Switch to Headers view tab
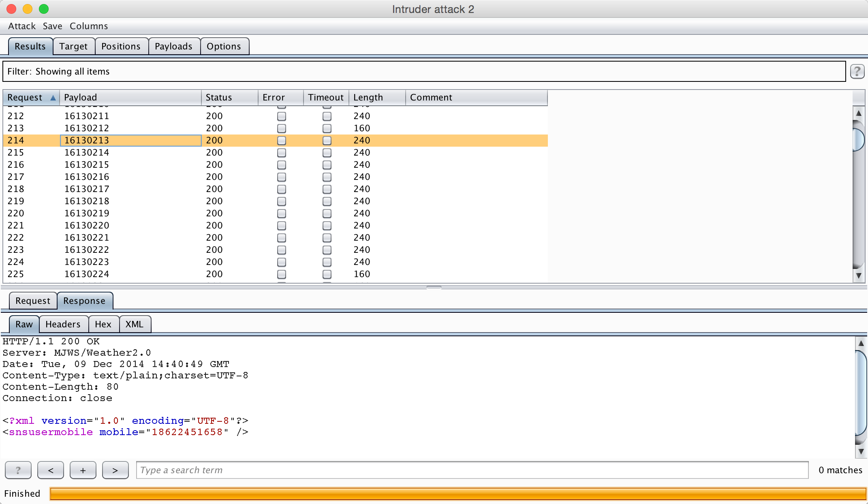 click(x=63, y=324)
